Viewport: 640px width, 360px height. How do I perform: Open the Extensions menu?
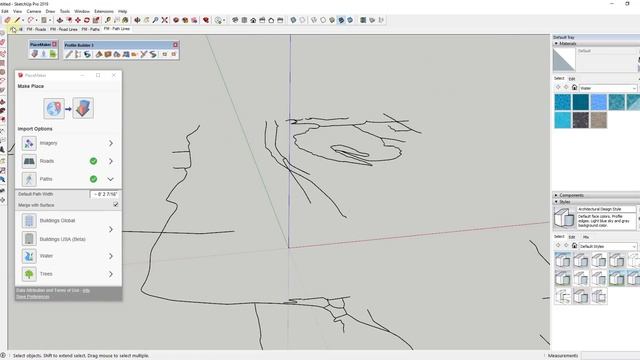104,11
